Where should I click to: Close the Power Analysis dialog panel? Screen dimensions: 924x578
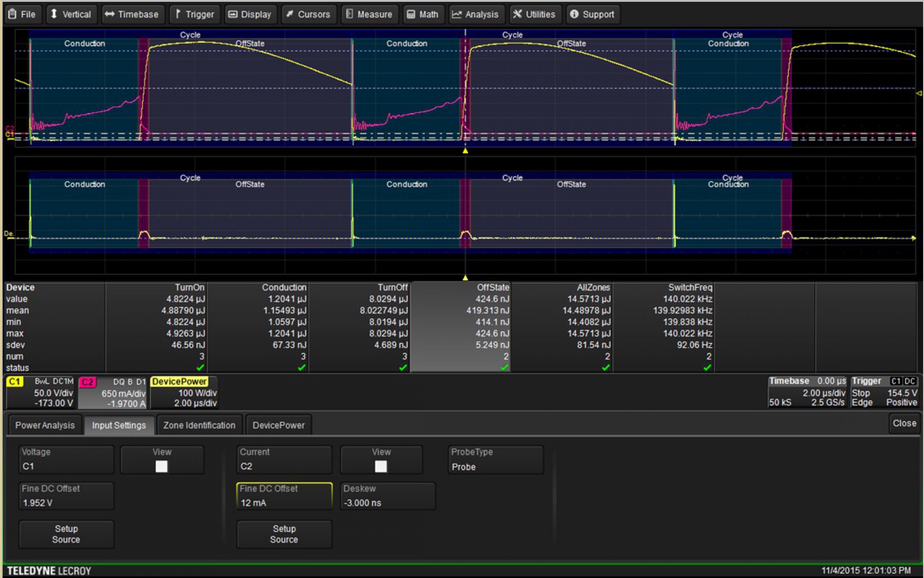pyautogui.click(x=904, y=423)
